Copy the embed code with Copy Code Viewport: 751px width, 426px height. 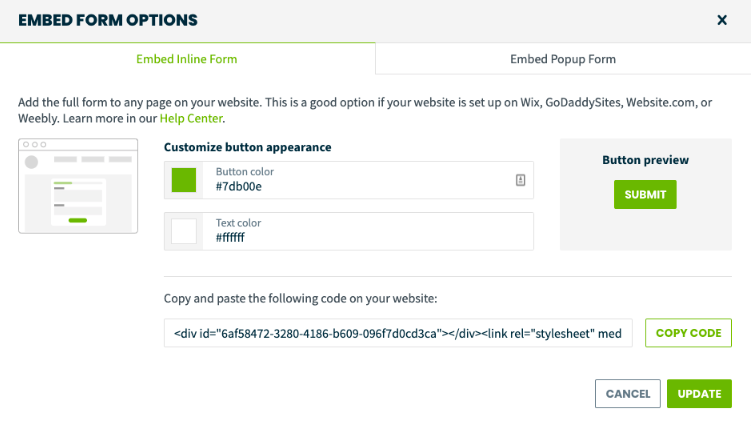pyautogui.click(x=688, y=333)
